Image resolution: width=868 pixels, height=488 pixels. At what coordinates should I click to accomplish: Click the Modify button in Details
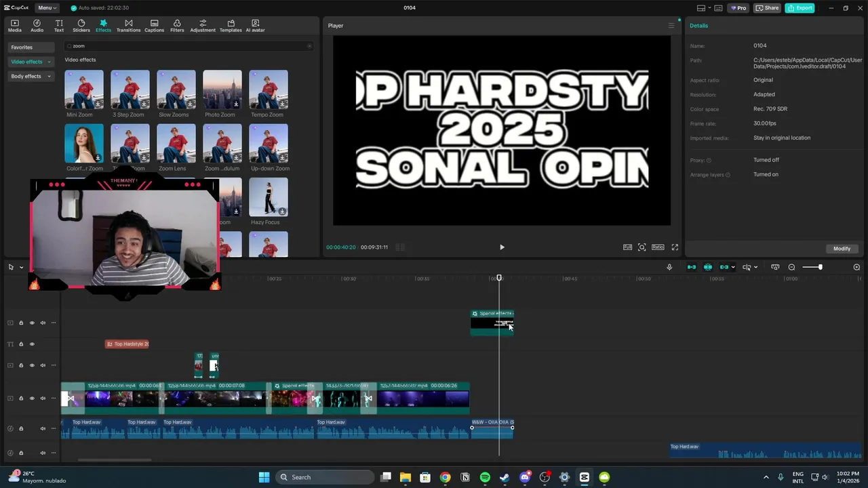coord(842,249)
